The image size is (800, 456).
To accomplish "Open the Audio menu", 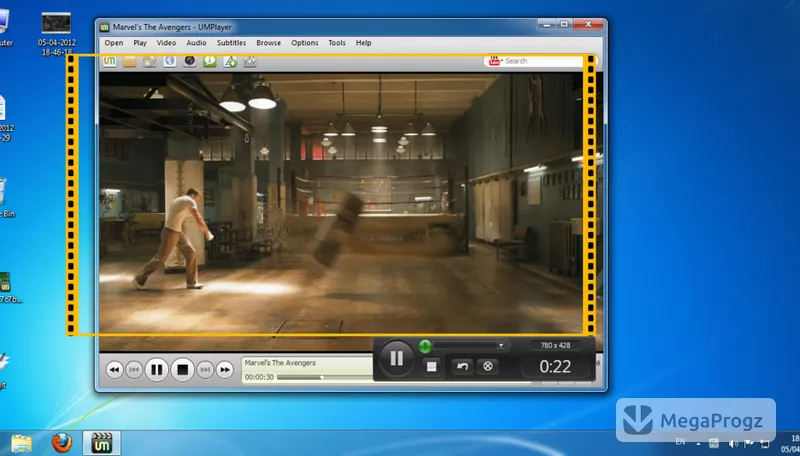I will click(x=196, y=43).
